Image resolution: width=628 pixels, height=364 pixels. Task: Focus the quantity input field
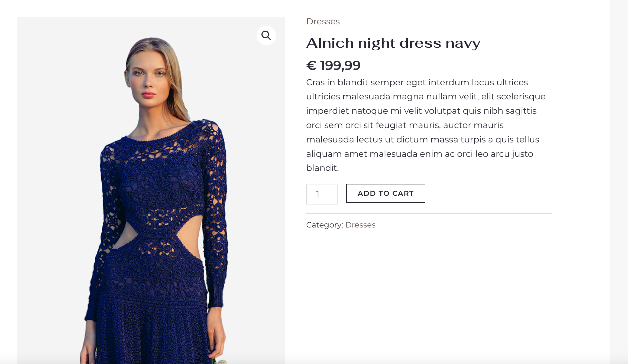pyautogui.click(x=322, y=194)
